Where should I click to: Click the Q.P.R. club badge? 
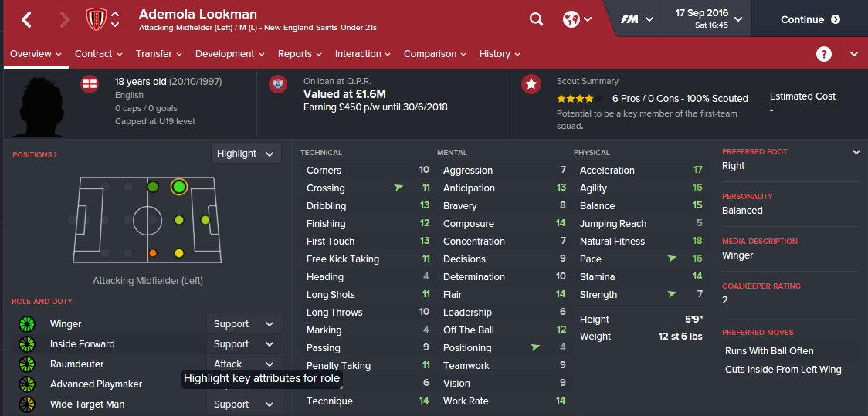coord(278,84)
